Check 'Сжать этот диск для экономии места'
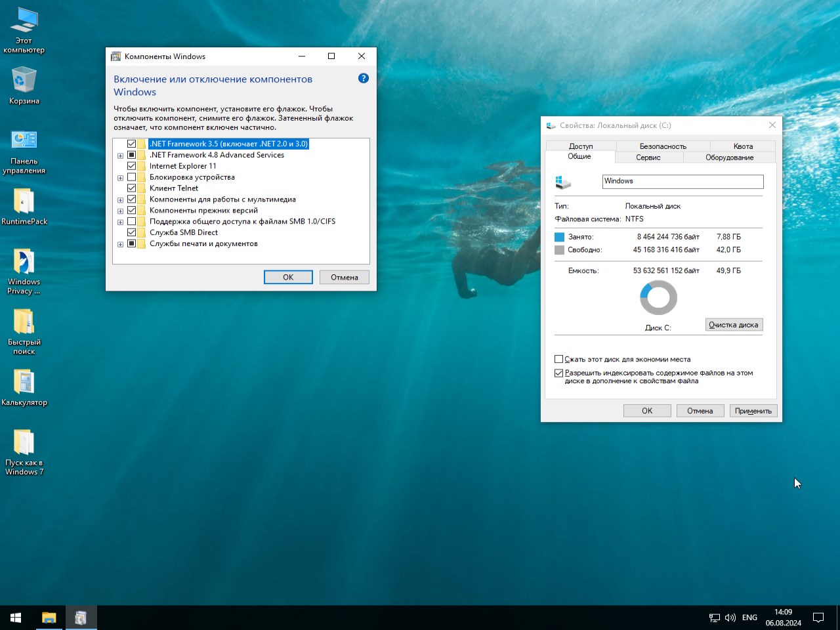Screen dimensions: 840x630 click(559, 359)
